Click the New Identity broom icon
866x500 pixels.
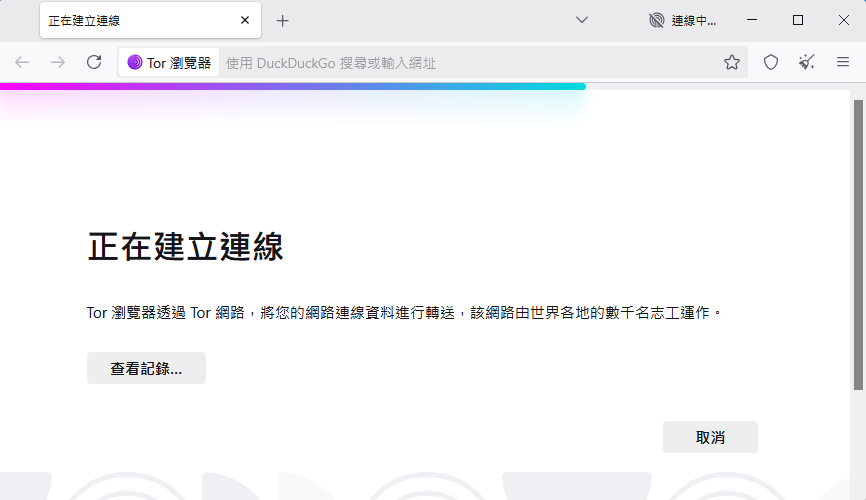tap(807, 62)
